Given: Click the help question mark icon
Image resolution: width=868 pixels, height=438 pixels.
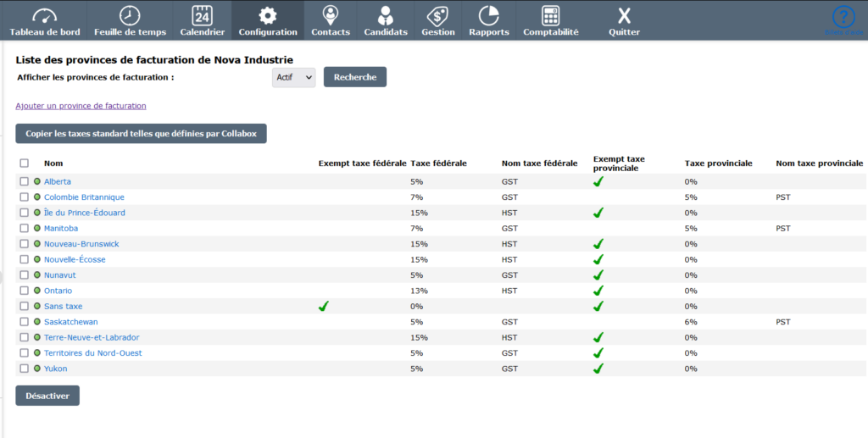Looking at the screenshot, I should 843,17.
